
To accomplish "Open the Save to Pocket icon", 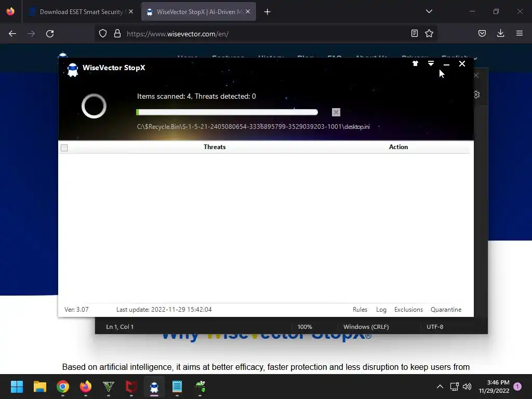I will (482, 33).
